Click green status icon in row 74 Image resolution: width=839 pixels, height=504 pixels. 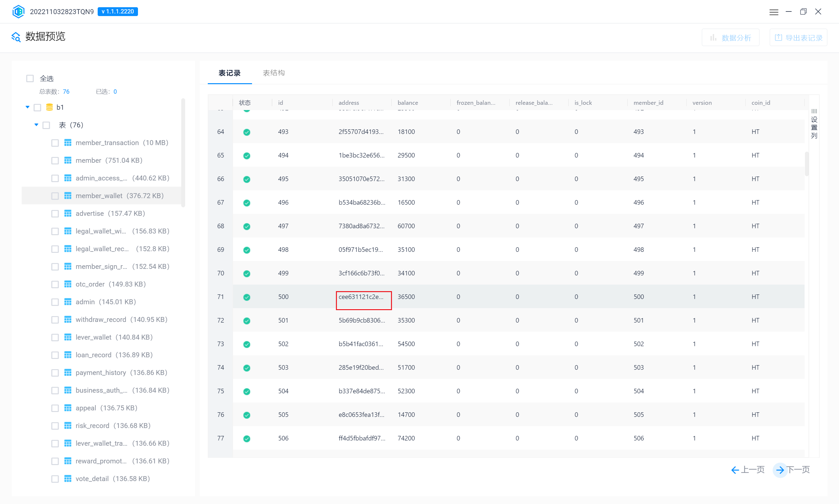(x=247, y=368)
